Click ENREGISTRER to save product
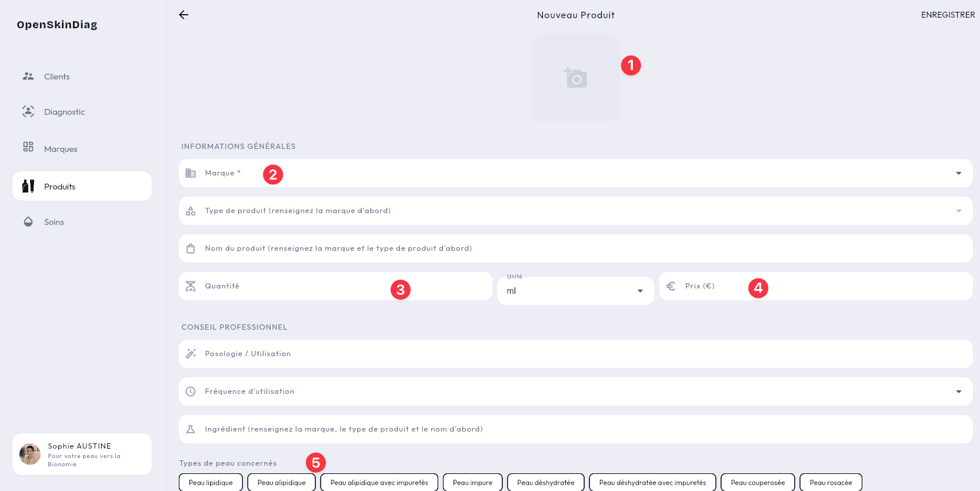The height and width of the screenshot is (491, 980). click(948, 15)
